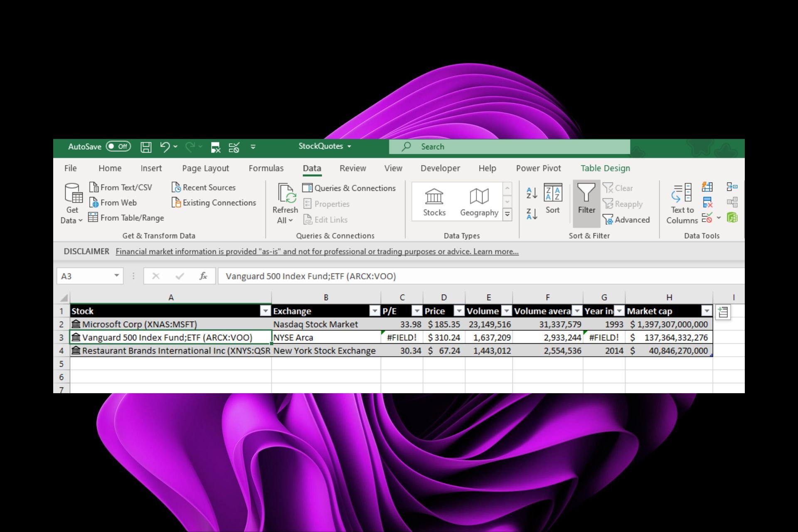
Task: Switch to the Insert tab
Action: (x=151, y=168)
